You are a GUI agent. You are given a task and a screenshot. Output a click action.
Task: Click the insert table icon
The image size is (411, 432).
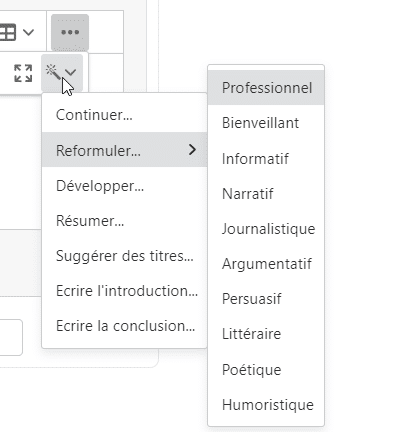(x=7, y=32)
